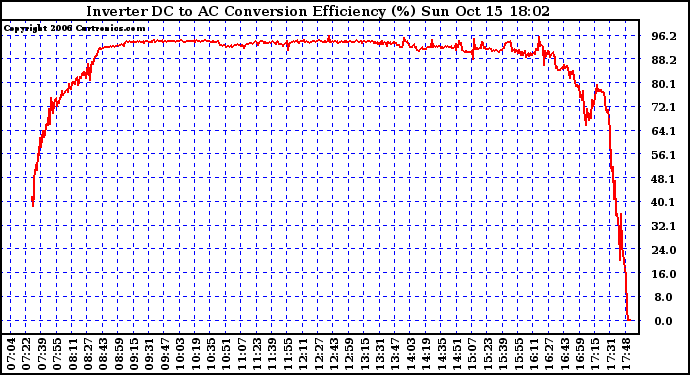The width and height of the screenshot is (690, 375).
Task: Click the 16:11 time axis label
Action: [533, 354]
